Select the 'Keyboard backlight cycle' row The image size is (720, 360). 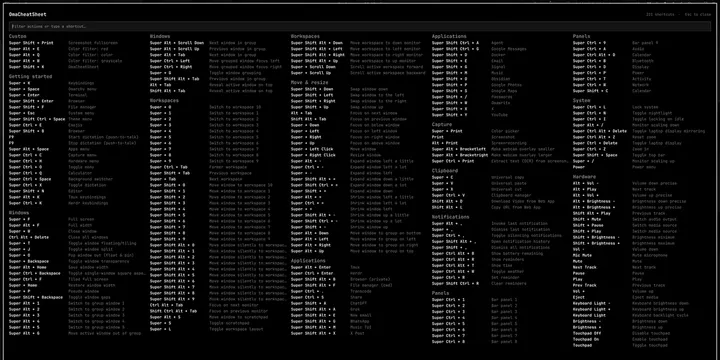coord(641,315)
